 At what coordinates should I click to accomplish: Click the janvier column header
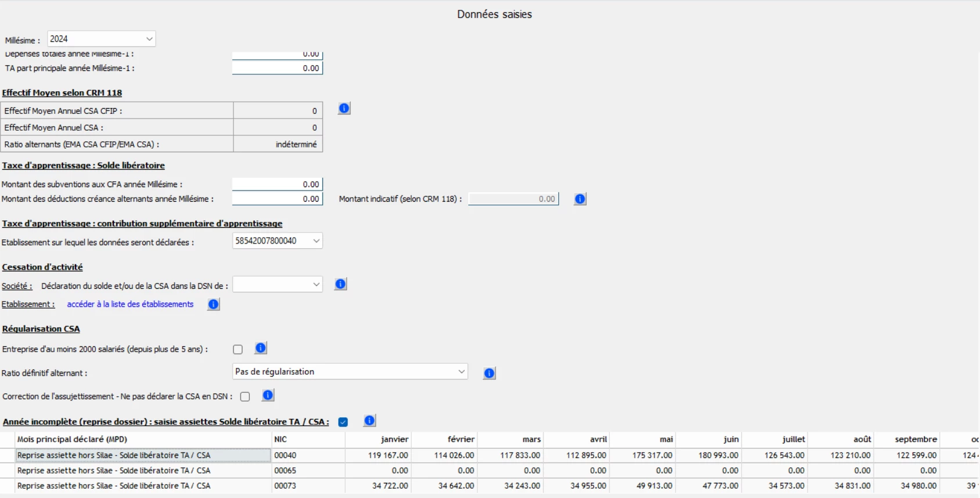click(x=378, y=439)
